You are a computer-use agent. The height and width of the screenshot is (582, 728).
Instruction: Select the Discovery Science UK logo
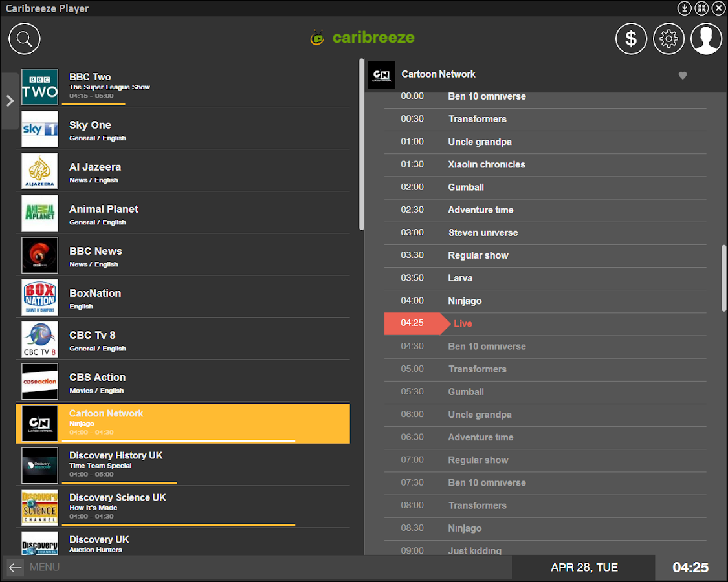click(40, 507)
